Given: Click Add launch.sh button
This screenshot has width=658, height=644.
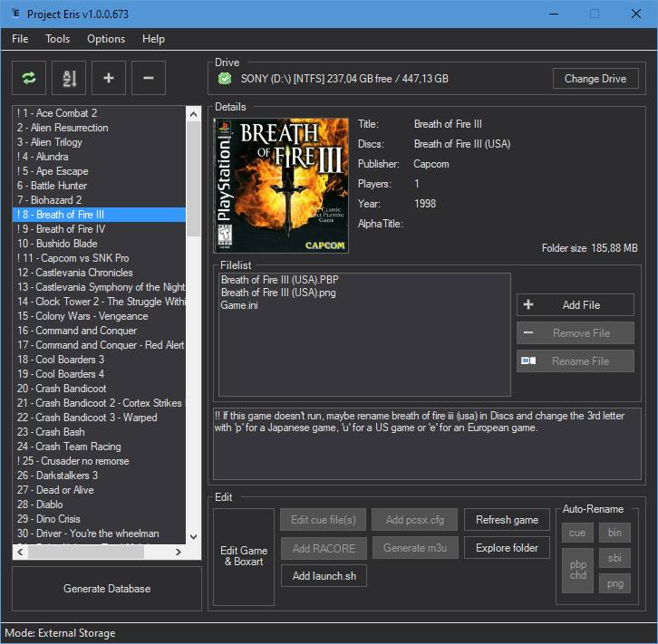Looking at the screenshot, I should [x=324, y=576].
